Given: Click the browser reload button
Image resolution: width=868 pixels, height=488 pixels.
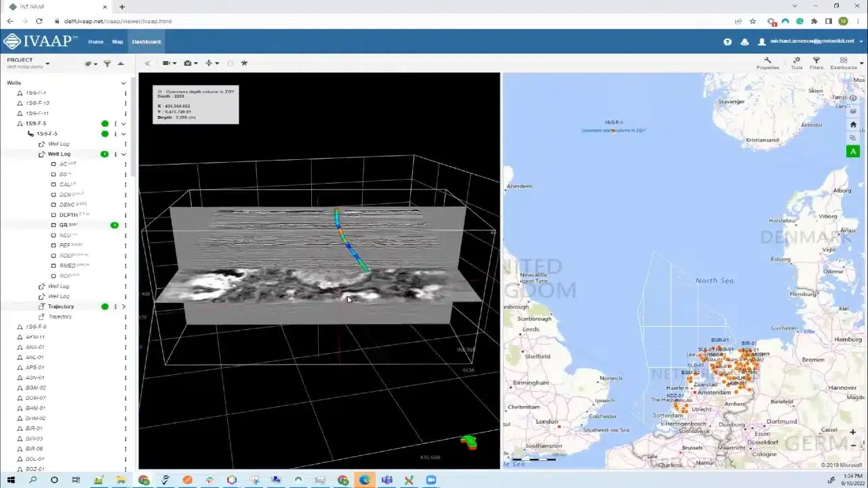Looking at the screenshot, I should pos(38,21).
